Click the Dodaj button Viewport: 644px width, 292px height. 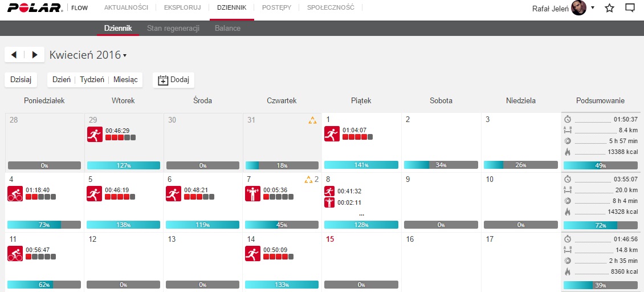pyautogui.click(x=174, y=80)
